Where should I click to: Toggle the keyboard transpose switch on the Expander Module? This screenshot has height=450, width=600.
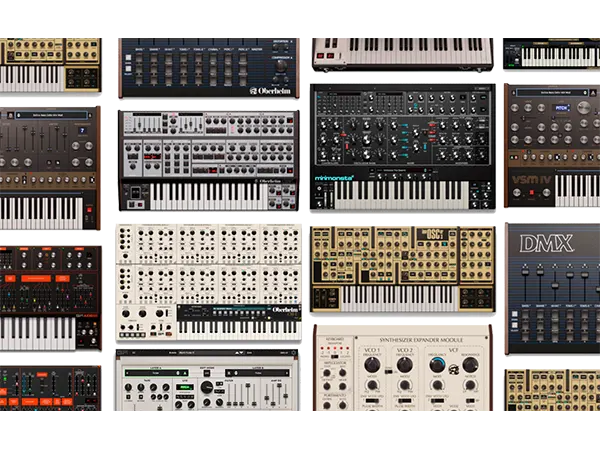(x=334, y=357)
